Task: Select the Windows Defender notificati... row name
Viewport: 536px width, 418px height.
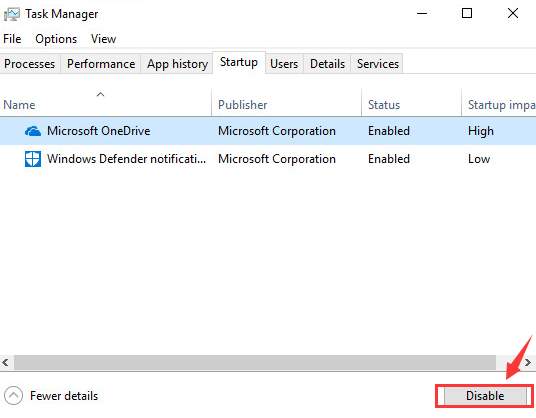Action: [x=126, y=159]
